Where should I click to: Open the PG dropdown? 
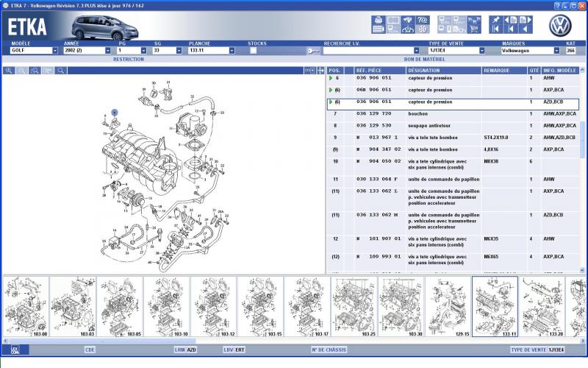(143, 51)
